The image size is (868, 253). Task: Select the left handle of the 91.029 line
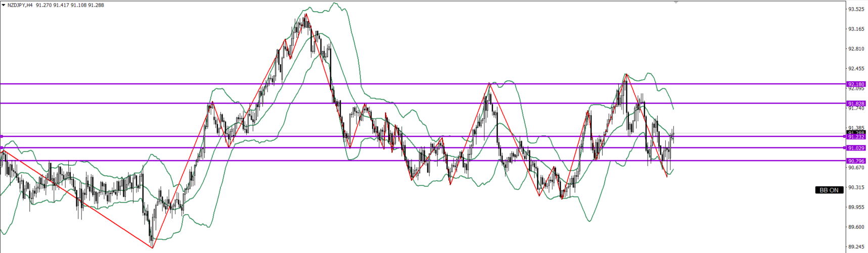2,148
